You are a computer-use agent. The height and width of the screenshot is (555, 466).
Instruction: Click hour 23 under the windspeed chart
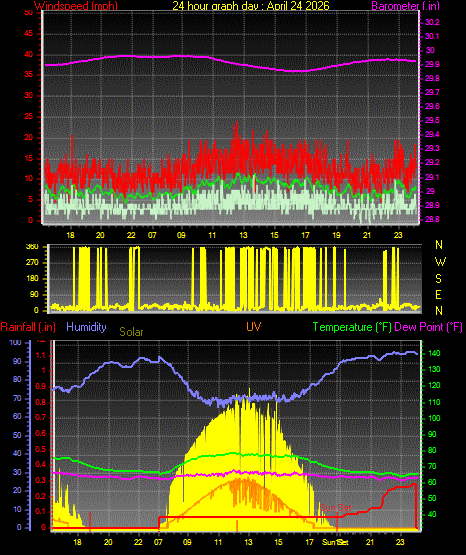tap(398, 235)
